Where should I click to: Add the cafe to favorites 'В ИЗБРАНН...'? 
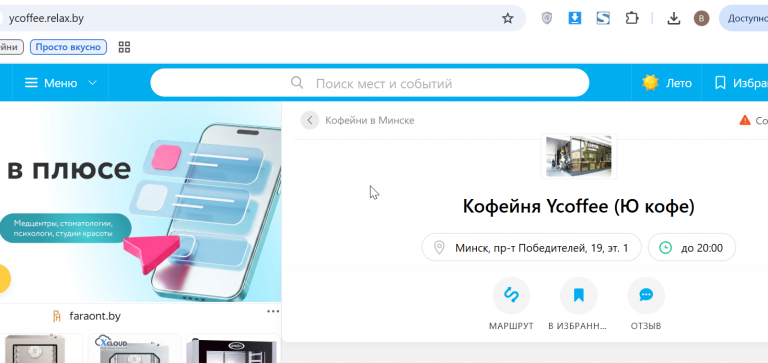point(578,295)
